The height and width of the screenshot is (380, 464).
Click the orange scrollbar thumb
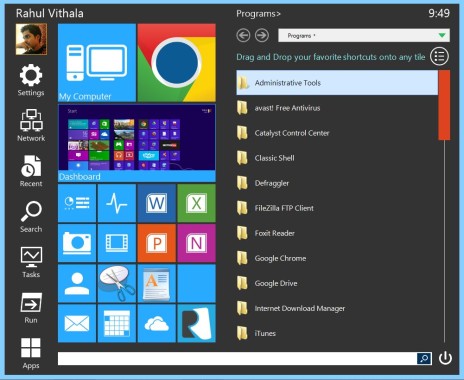pos(444,105)
